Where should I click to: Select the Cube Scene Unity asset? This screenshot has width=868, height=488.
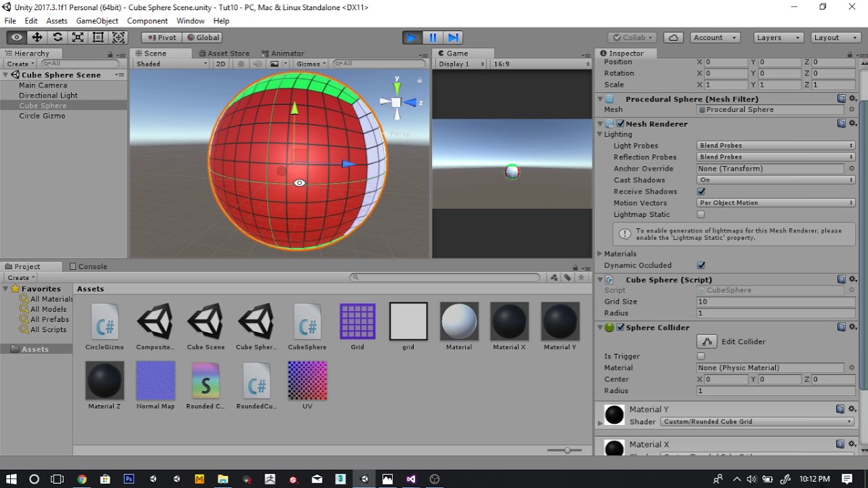tap(205, 327)
